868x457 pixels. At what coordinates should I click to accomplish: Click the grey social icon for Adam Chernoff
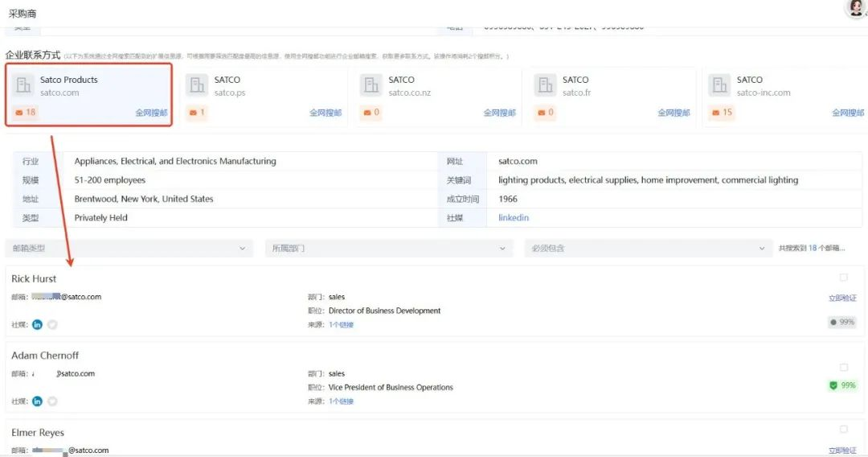(52, 401)
